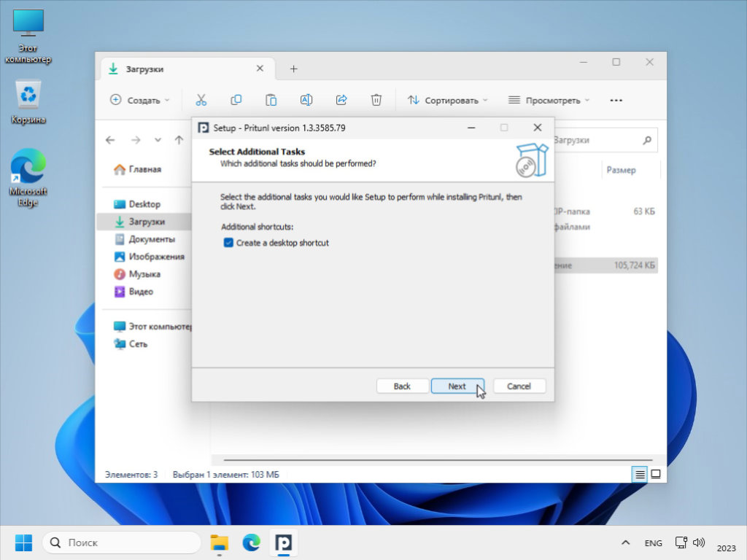Click the Paste clipboard icon in Explorer
This screenshot has height=560, width=747.
pyautogui.click(x=271, y=100)
